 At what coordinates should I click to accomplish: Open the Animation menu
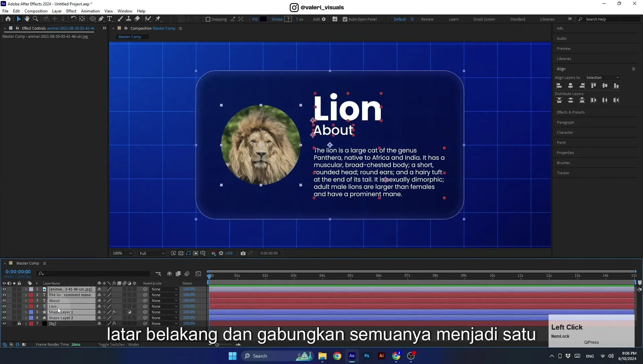[90, 11]
